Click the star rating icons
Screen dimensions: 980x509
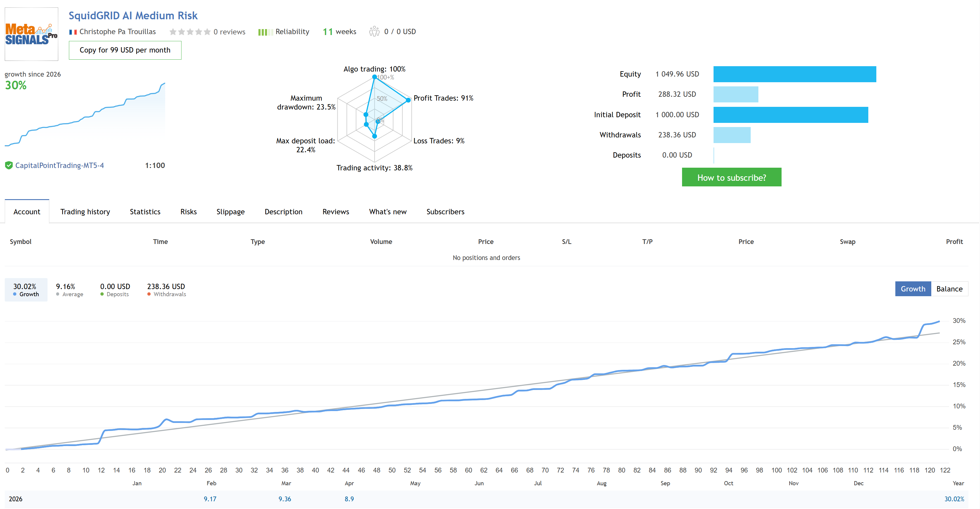[190, 32]
